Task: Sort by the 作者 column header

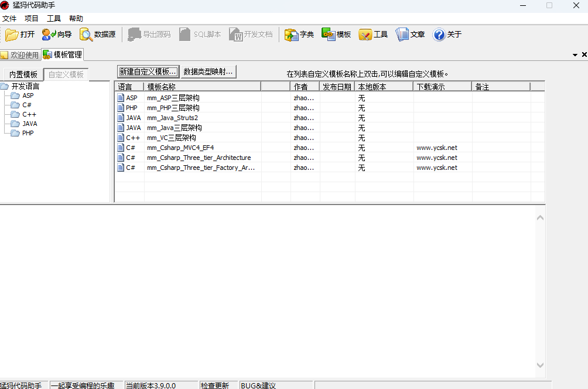Action: 305,87
